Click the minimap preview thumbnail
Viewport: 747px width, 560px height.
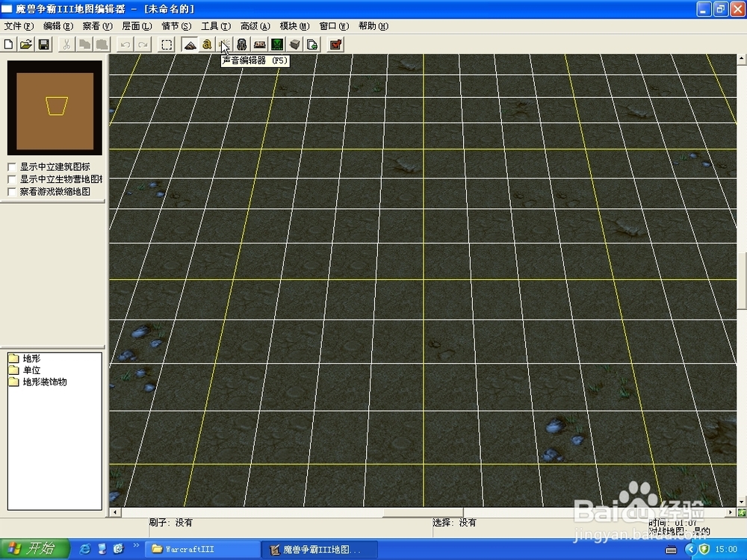55,108
